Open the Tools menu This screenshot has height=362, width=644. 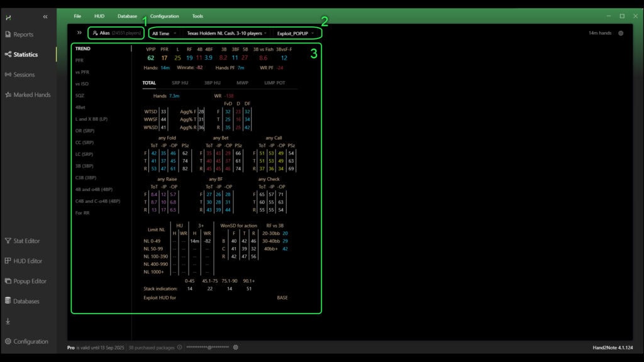point(197,16)
